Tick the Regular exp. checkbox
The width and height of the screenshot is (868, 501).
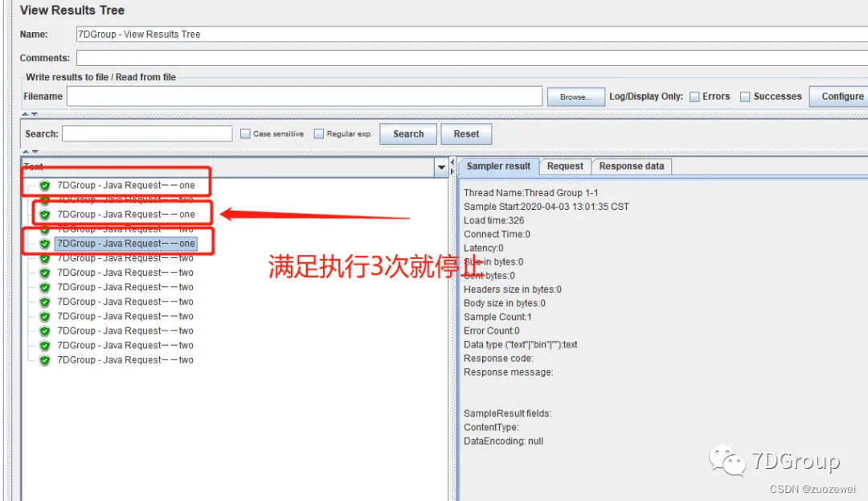click(318, 134)
